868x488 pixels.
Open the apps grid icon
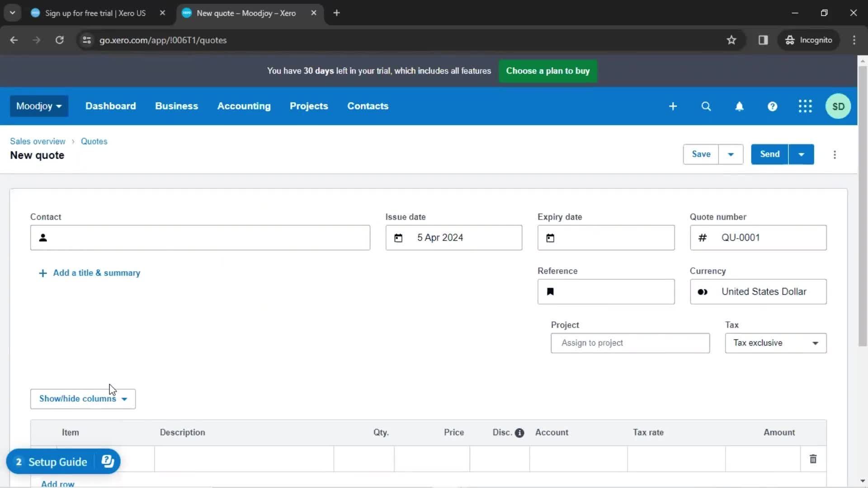point(805,106)
